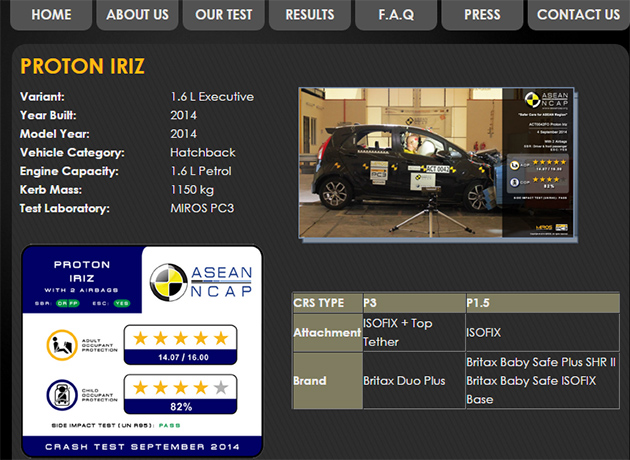
Task: Click the Crash Test September 2014 banner
Action: tap(141, 446)
